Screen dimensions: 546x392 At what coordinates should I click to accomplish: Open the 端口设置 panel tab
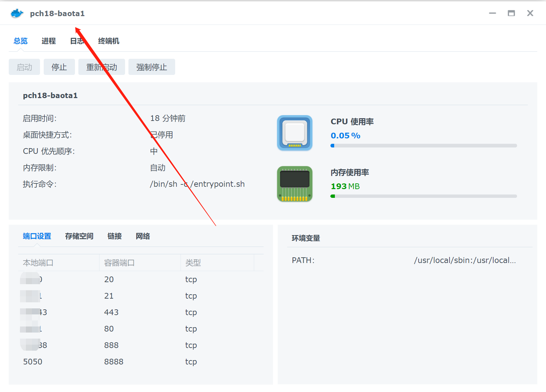[x=36, y=236]
